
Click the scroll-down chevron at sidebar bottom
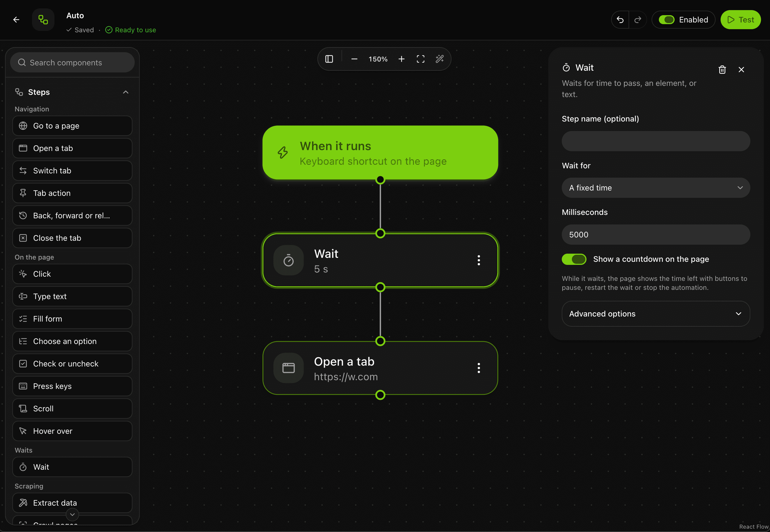point(72,514)
